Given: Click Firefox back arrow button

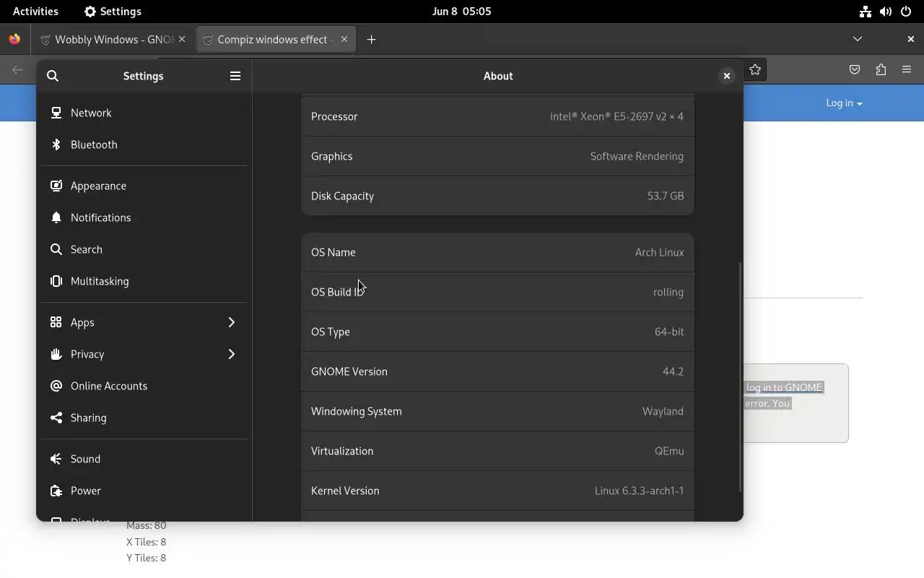Looking at the screenshot, I should click(x=17, y=70).
